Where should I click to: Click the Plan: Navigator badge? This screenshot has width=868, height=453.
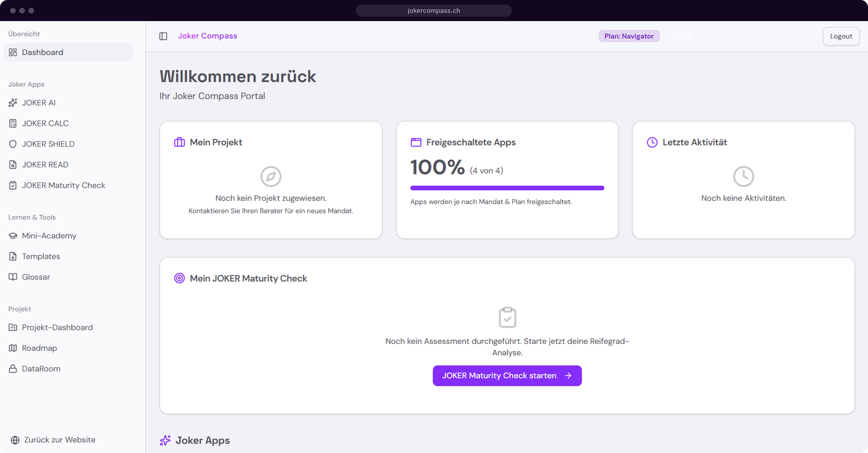(629, 36)
